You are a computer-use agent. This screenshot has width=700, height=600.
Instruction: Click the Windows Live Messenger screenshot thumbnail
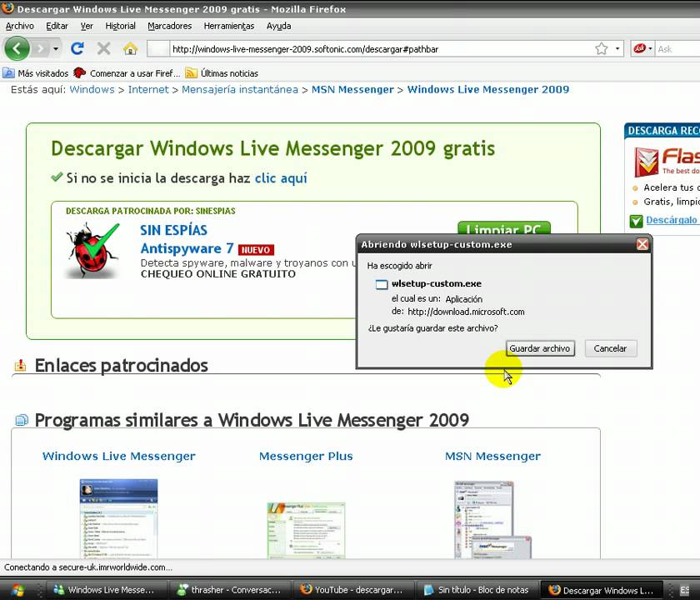click(x=118, y=517)
